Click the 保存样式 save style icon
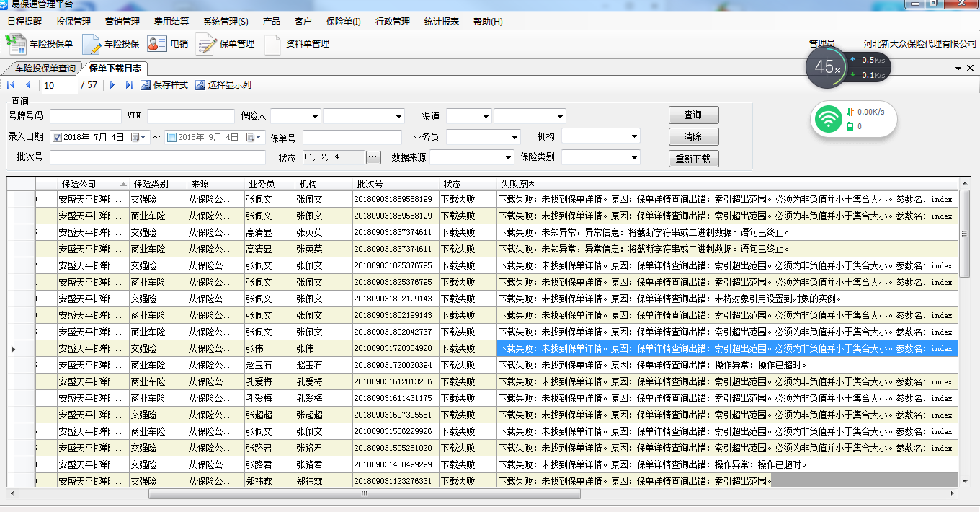Image resolution: width=980 pixels, height=512 pixels. click(x=146, y=85)
